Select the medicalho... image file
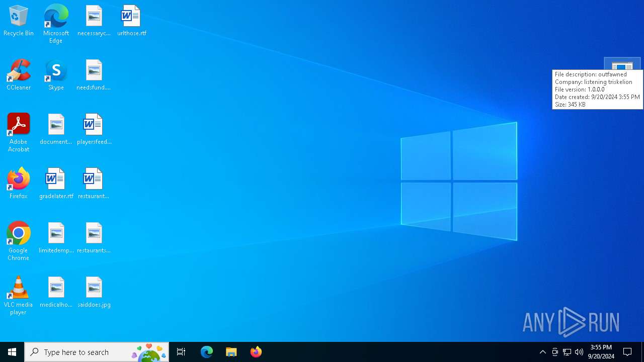The image size is (644, 362). (x=56, y=293)
